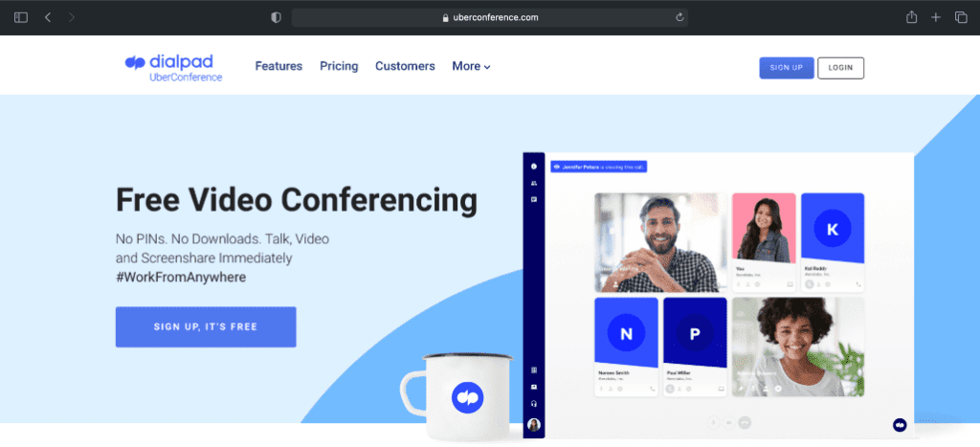This screenshot has height=447, width=980.
Task: Click the SIGN UP button in header
Action: click(787, 68)
